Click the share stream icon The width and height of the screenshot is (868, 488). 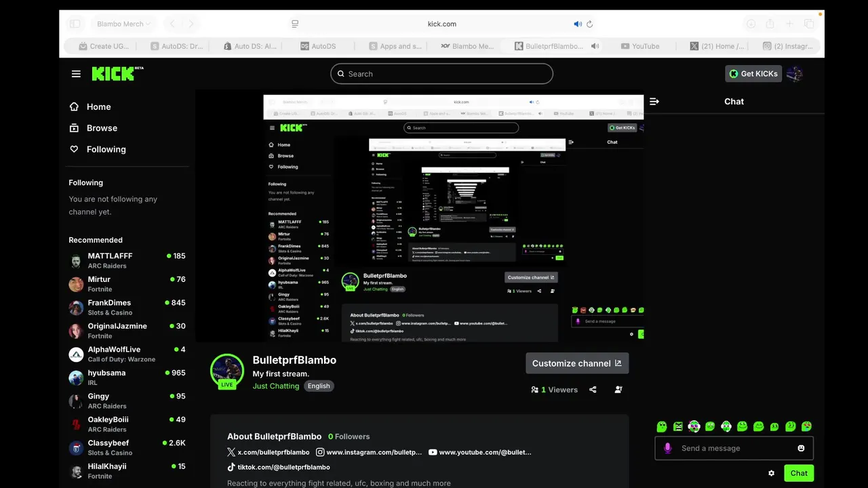coord(593,390)
